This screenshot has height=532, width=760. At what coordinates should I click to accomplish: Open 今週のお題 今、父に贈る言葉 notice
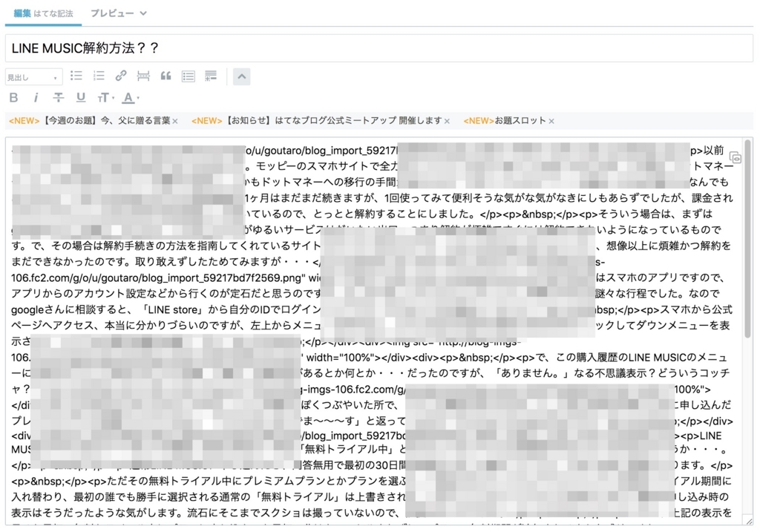pos(90,121)
